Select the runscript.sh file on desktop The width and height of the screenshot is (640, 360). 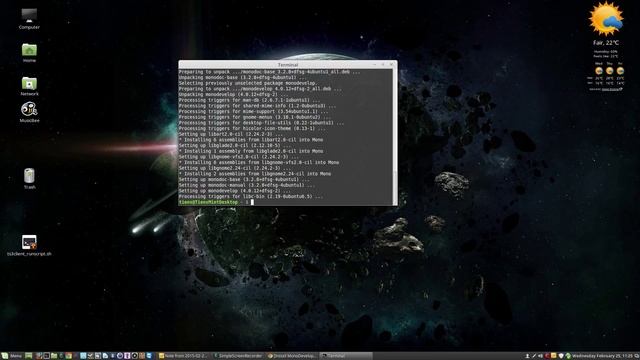coord(29,245)
